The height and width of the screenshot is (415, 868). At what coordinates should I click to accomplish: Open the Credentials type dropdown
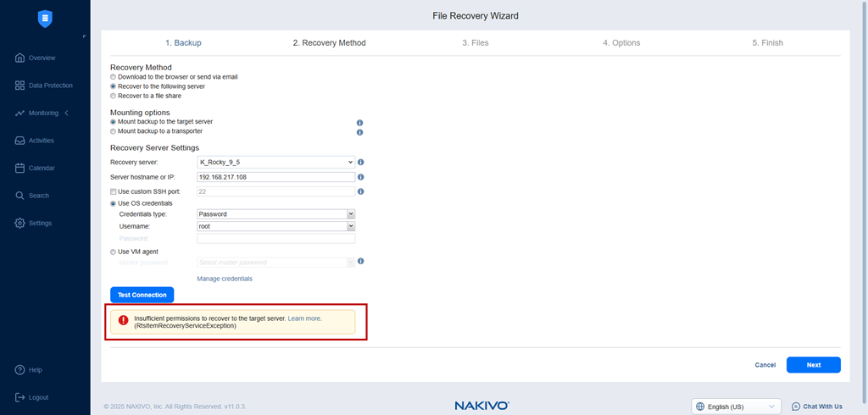click(x=275, y=213)
